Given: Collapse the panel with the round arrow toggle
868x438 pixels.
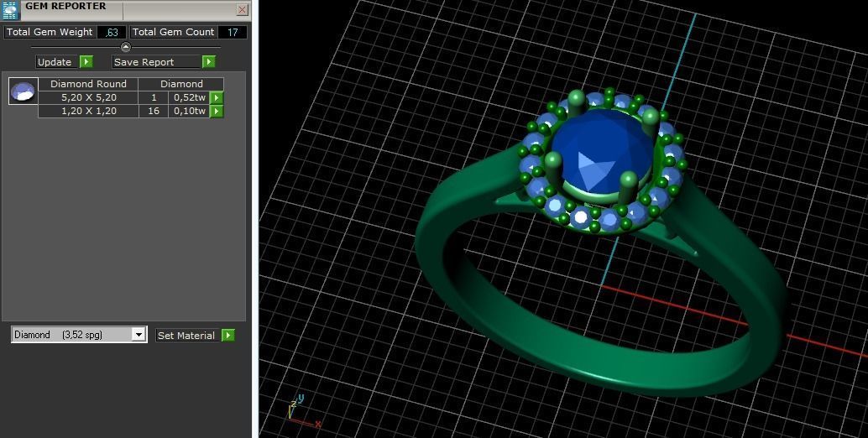Looking at the screenshot, I should 126,47.
